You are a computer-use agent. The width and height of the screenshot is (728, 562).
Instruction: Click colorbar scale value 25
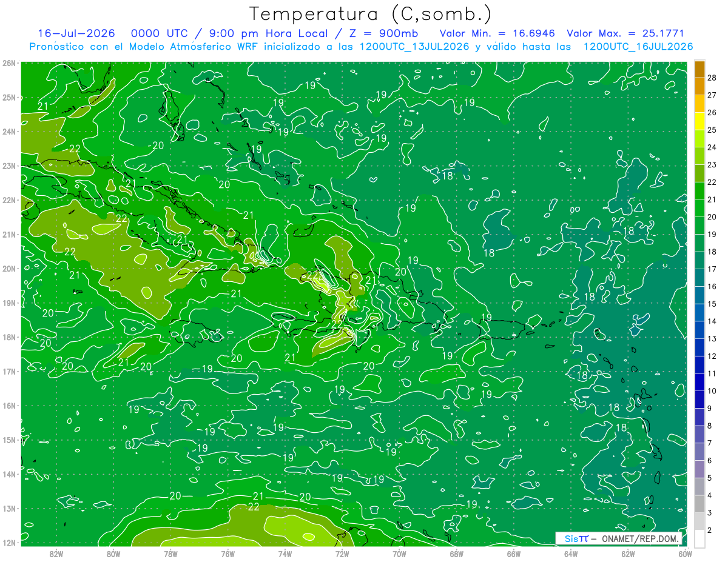tap(712, 130)
